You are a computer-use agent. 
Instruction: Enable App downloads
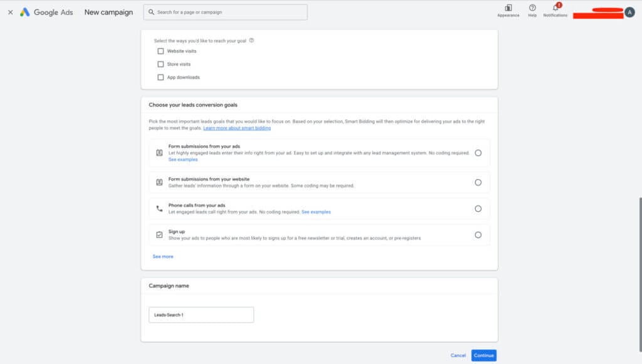[160, 77]
